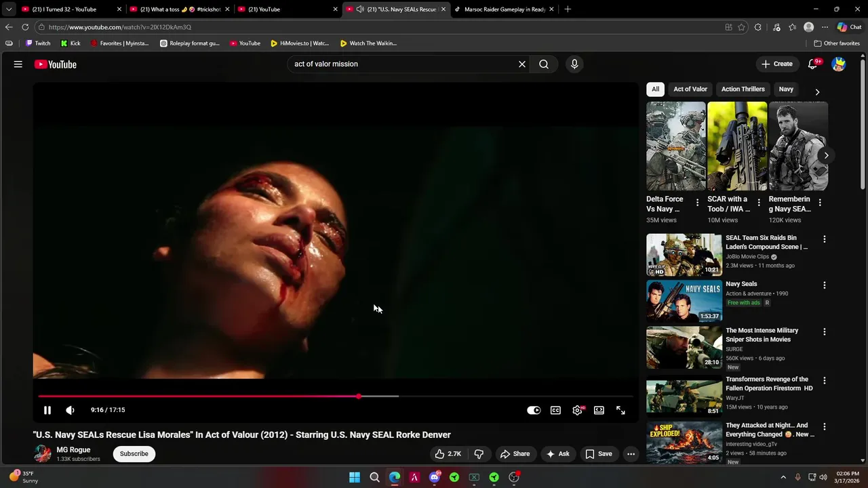Toggle the autoplay switch
Viewport: 868px width, 488px height.
534,410
